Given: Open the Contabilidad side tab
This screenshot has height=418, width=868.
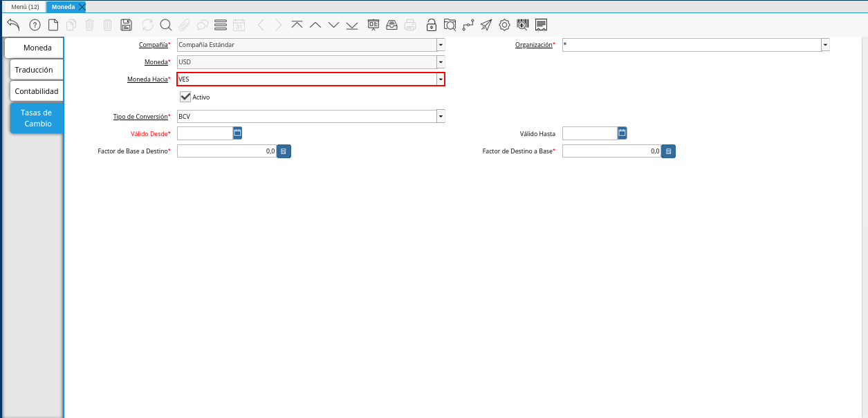Looking at the screenshot, I should (37, 91).
